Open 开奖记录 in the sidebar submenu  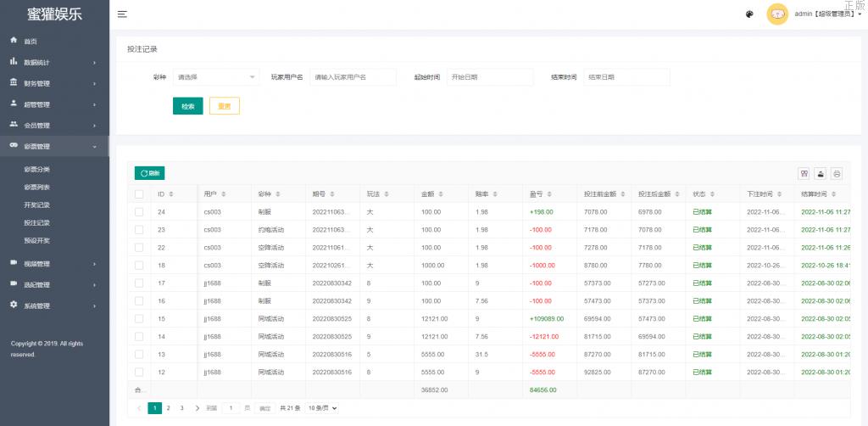coord(36,205)
